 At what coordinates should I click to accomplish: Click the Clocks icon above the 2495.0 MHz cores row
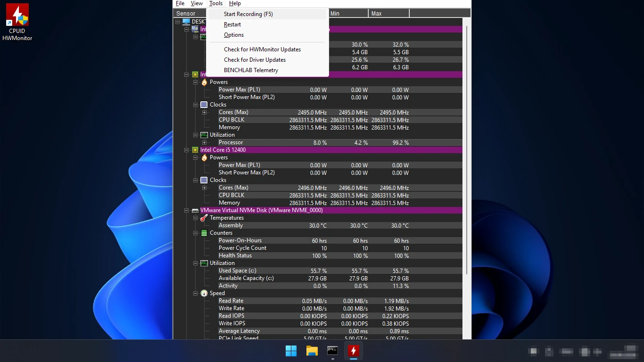(x=204, y=105)
